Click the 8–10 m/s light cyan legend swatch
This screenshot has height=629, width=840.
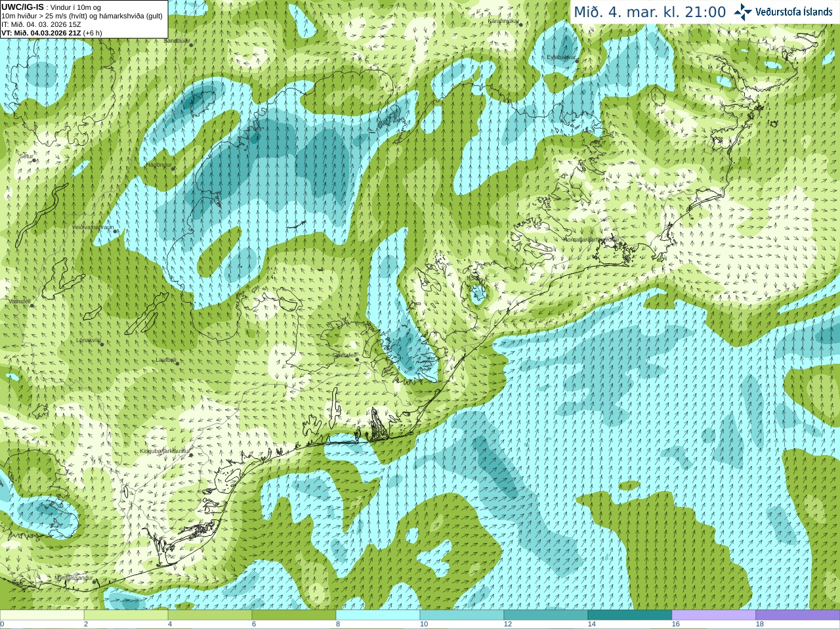tap(378, 615)
